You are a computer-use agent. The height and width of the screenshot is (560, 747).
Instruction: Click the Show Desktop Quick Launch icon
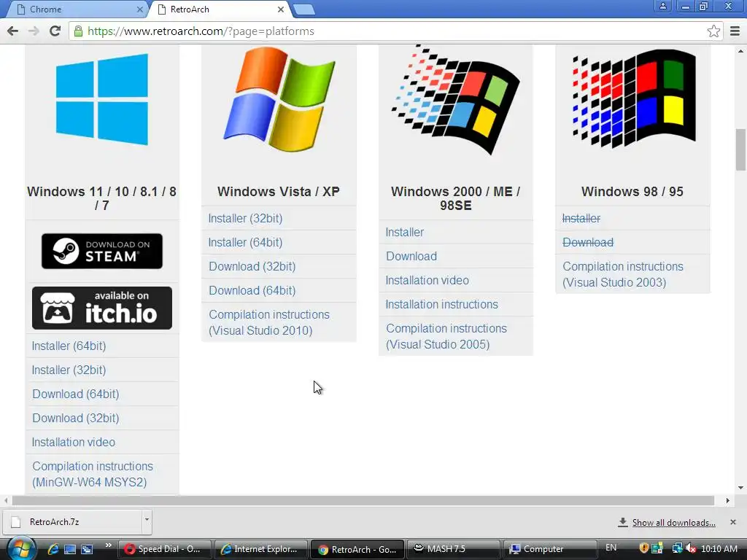pos(70,549)
